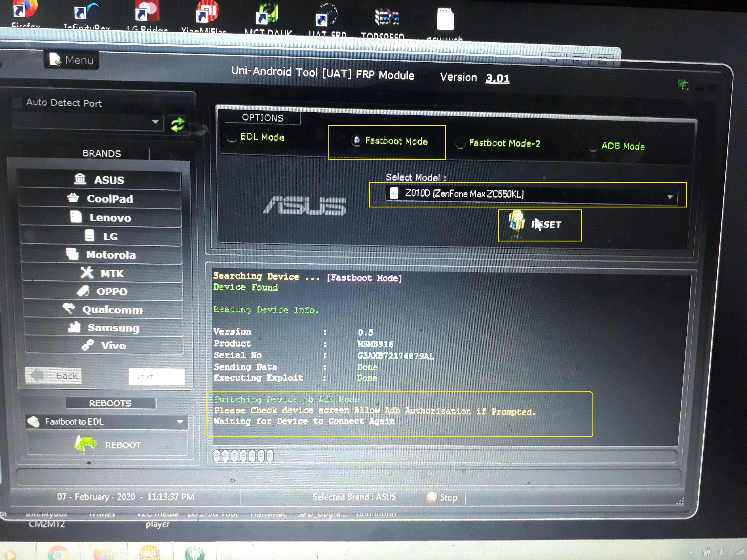Click the green indicator icon below the title bar

click(x=683, y=84)
